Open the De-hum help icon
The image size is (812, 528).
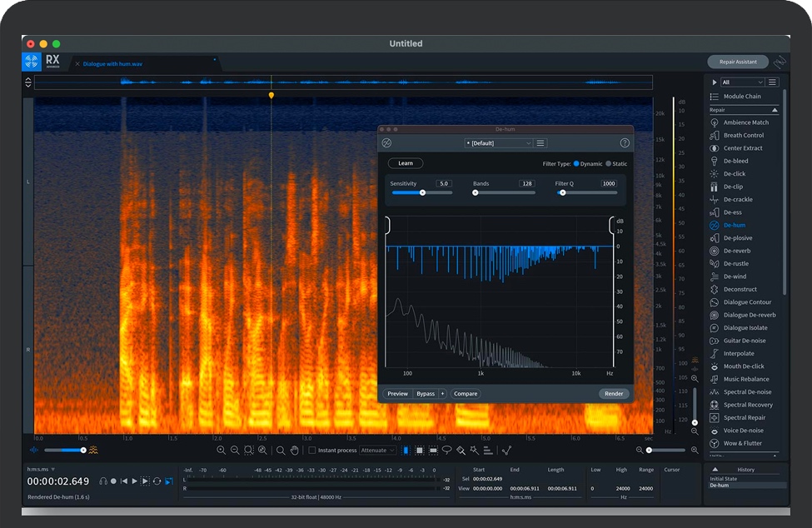[625, 143]
